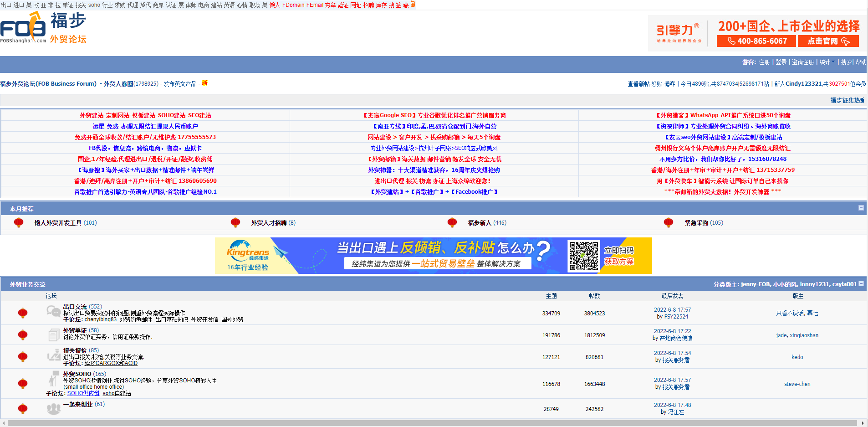
Task: Open the 出口交流 forum
Action: point(75,307)
